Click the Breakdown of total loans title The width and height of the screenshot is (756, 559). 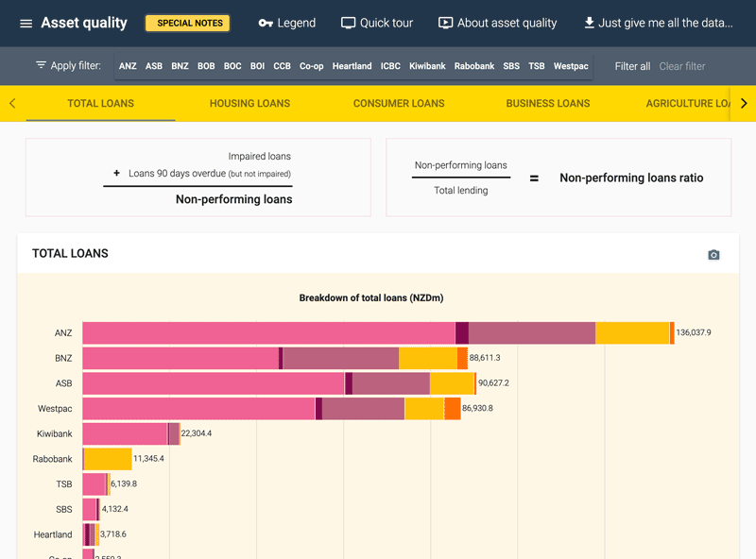371,297
